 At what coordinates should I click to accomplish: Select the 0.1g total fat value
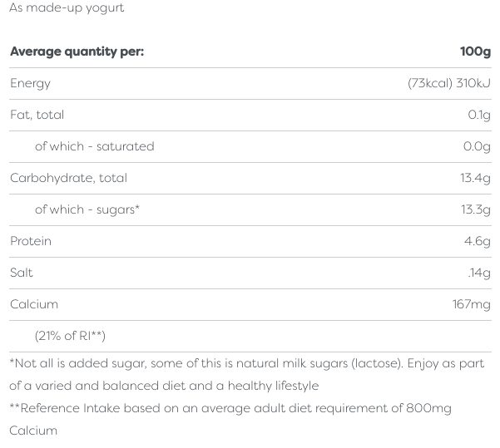pyautogui.click(x=478, y=115)
